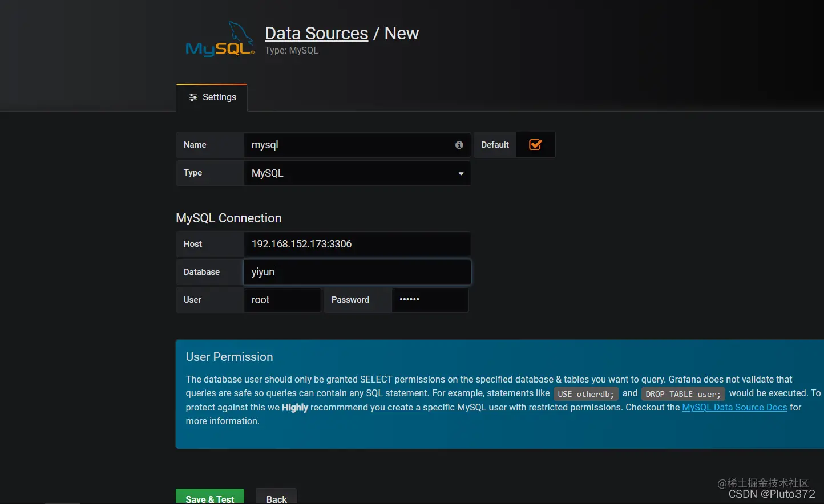This screenshot has width=824, height=504.
Task: Click the 'DROP TABLE user;' code snippet
Action: 683,394
